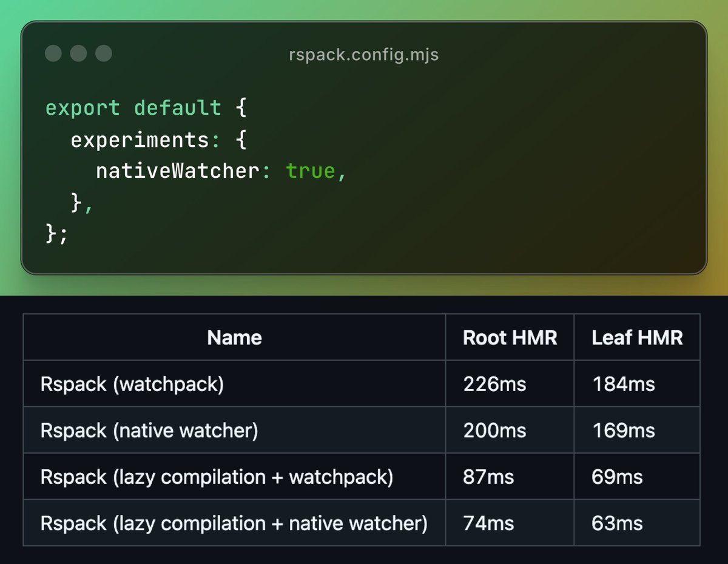This screenshot has width=728, height=564.
Task: Click the 74ms Root HMR value
Action: tap(488, 523)
